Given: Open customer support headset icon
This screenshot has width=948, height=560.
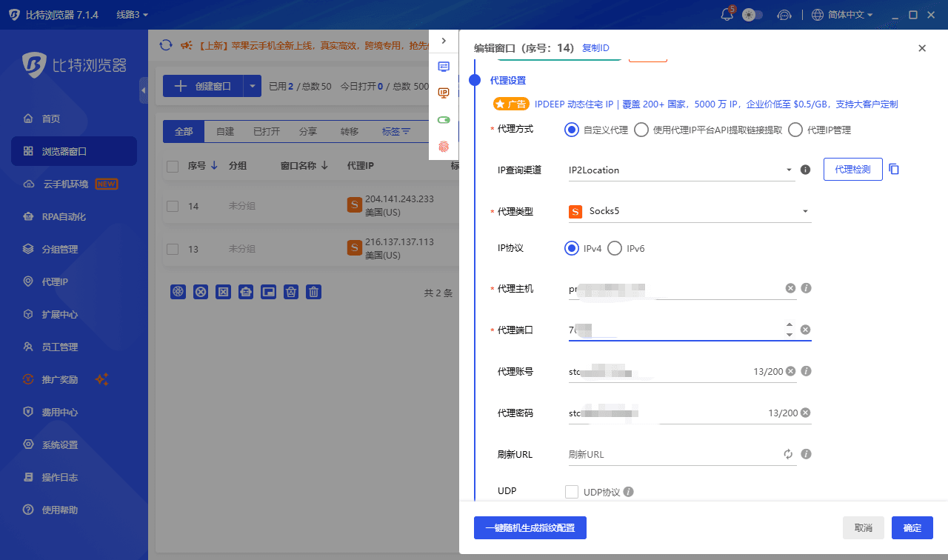Looking at the screenshot, I should (x=784, y=15).
